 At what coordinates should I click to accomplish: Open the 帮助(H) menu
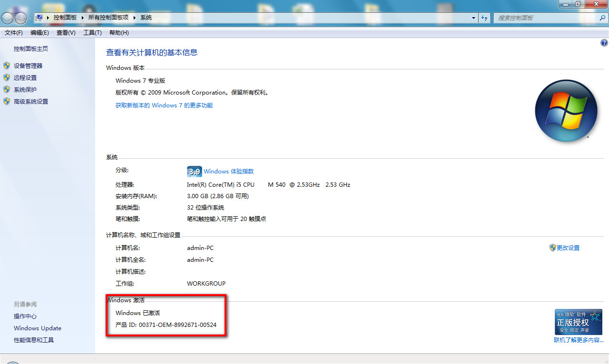point(119,33)
